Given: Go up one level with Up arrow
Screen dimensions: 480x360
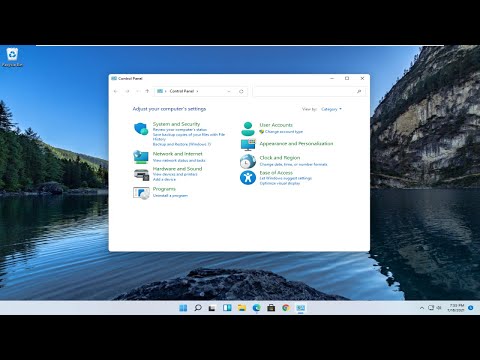Looking at the screenshot, I should (147, 91).
